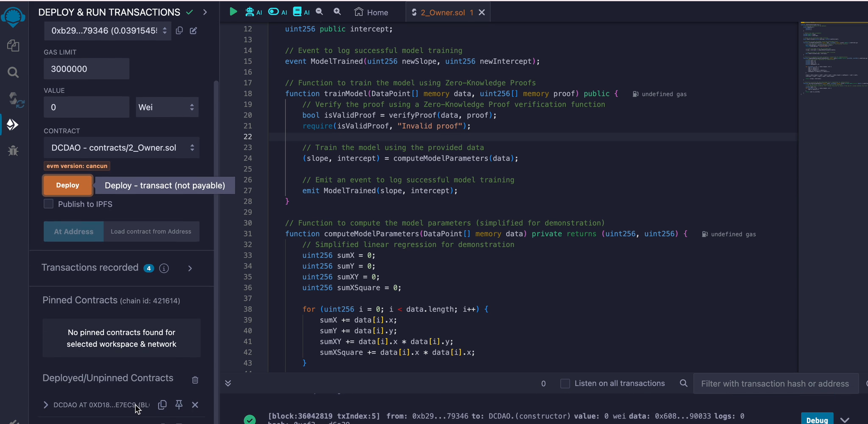Click the evm version: cancun badge
This screenshot has height=424, width=868.
tap(77, 166)
